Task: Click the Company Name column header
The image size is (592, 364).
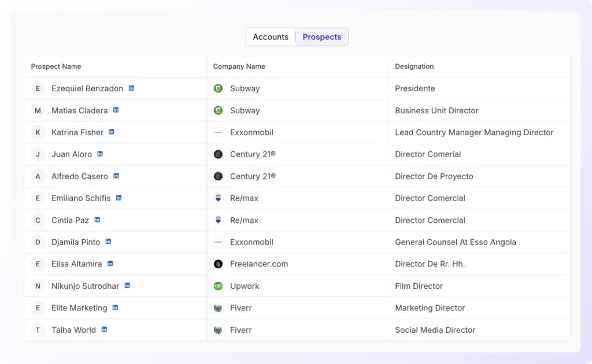Action: 239,66
